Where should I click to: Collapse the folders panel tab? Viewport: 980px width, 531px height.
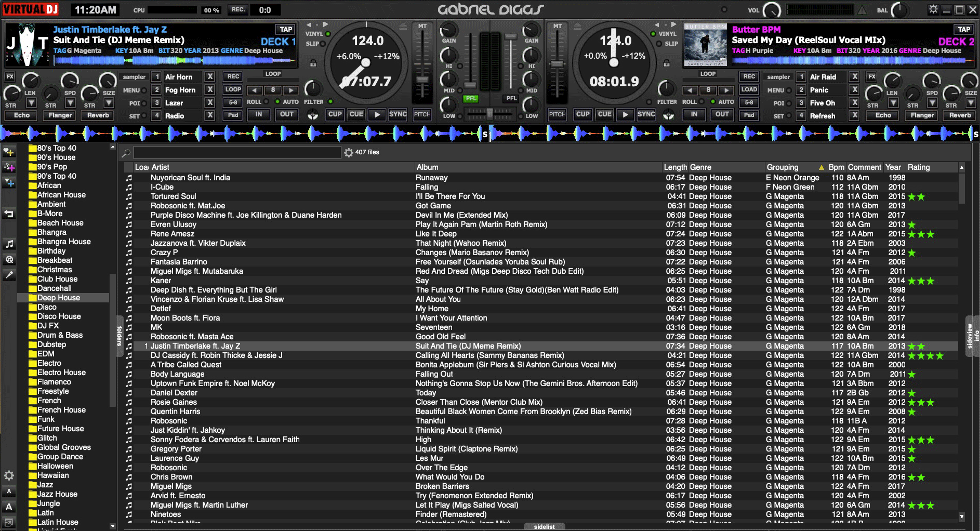(x=120, y=336)
